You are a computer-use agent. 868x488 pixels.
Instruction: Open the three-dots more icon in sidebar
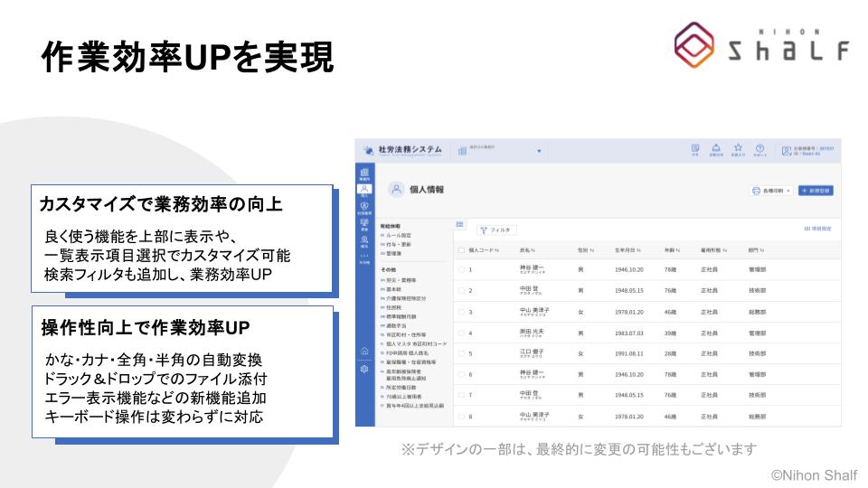click(x=364, y=256)
